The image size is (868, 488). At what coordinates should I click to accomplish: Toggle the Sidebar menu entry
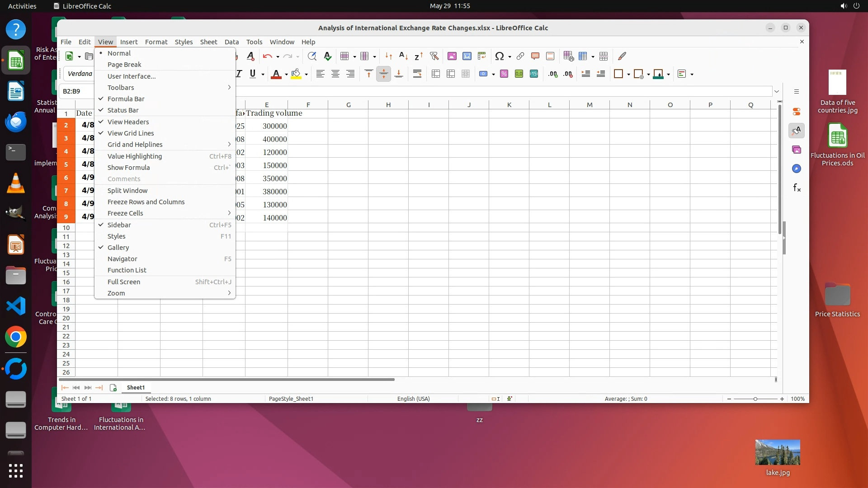(x=119, y=225)
